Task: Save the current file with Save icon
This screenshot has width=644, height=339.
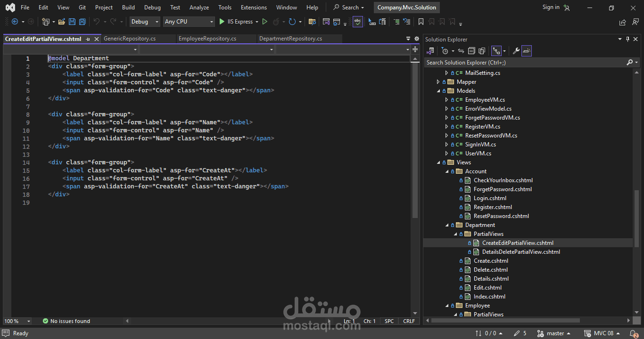Action: tap(72, 22)
